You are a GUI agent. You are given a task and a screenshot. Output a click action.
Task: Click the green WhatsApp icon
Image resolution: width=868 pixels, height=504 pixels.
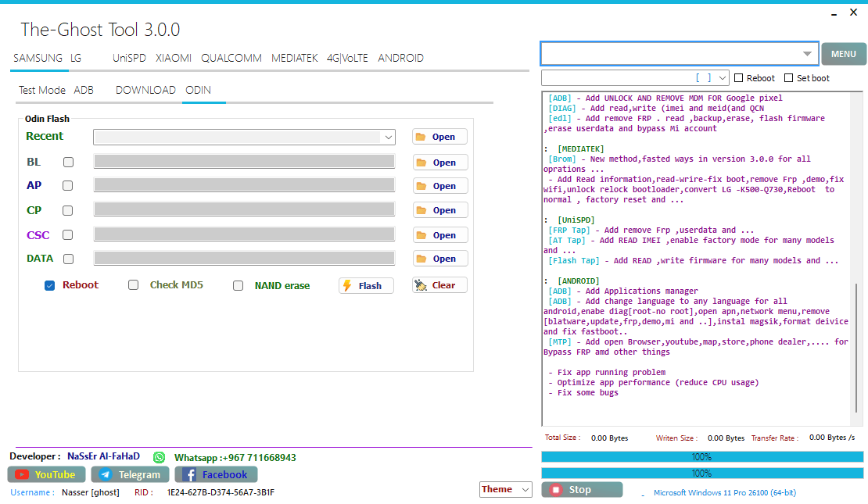(x=160, y=457)
